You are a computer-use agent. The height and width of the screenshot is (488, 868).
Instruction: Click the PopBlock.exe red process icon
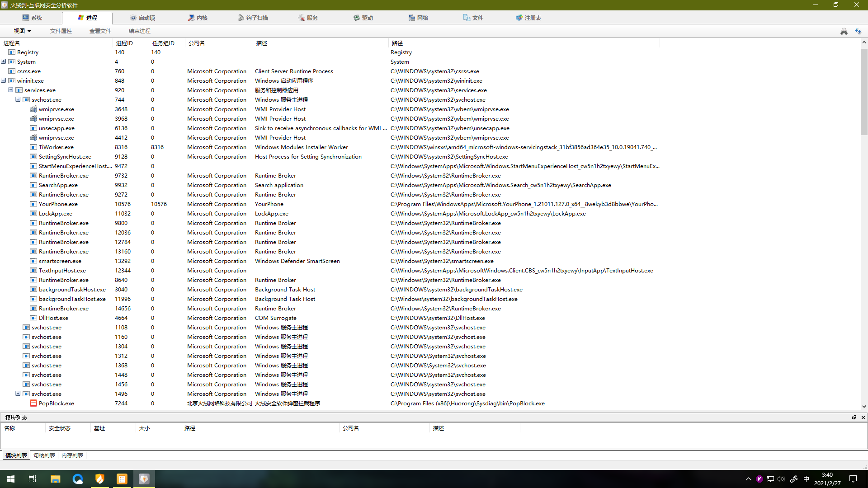pos(33,403)
